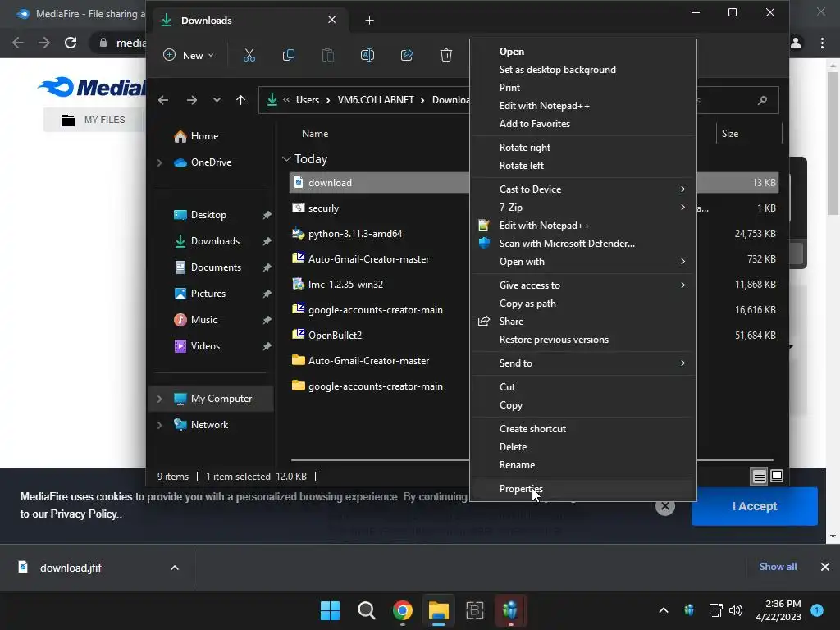The image size is (840, 630).
Task: Go forward in File Explorer navigation
Action: (x=191, y=100)
